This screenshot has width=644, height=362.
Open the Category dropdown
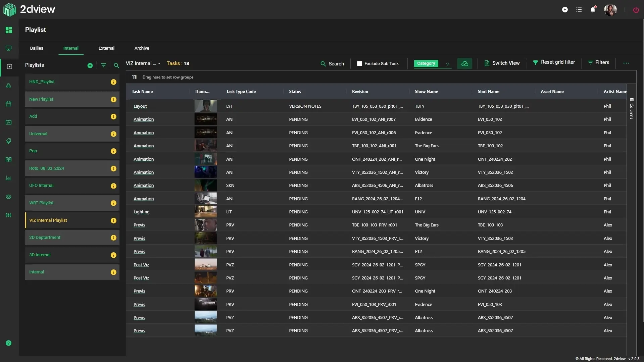point(432,63)
